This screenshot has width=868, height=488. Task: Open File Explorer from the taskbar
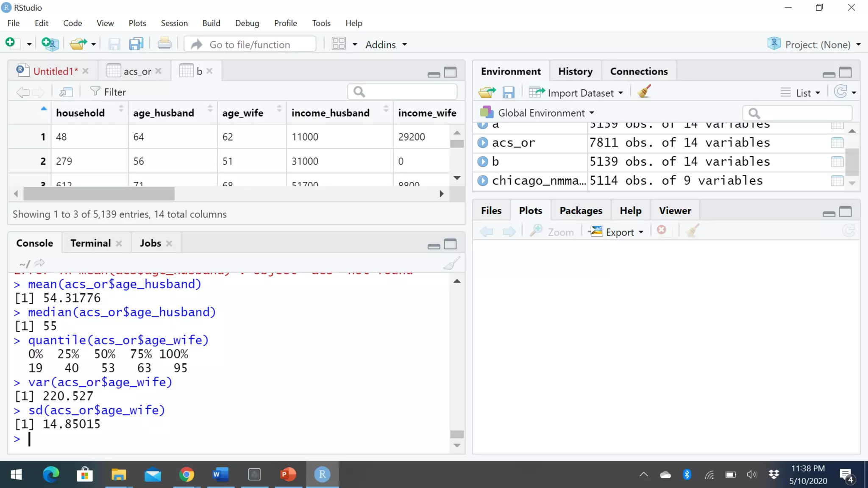pos(119,474)
